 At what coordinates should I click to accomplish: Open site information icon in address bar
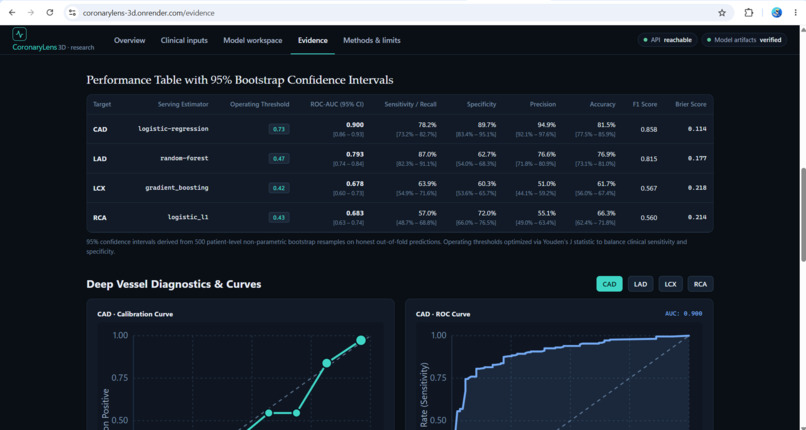tap(72, 13)
